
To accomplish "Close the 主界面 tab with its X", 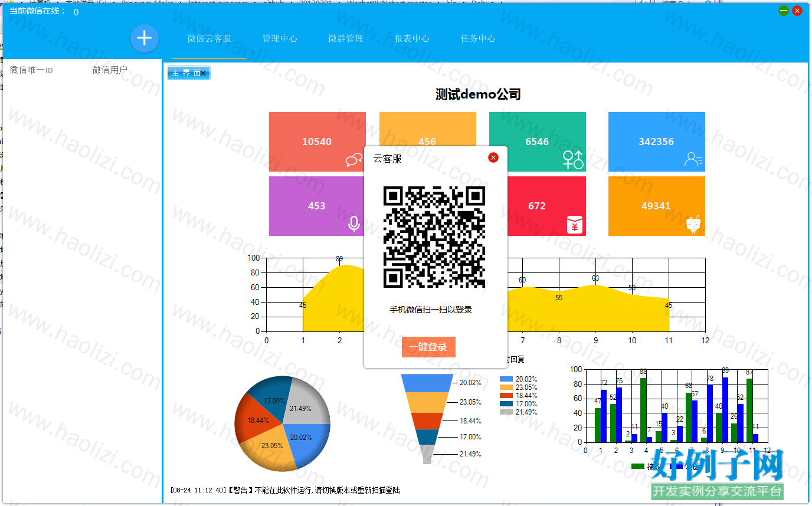I will point(203,73).
